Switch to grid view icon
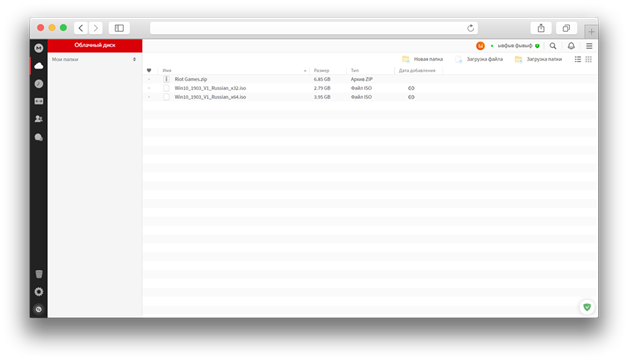Image resolution: width=628 pixels, height=360 pixels. (x=588, y=59)
